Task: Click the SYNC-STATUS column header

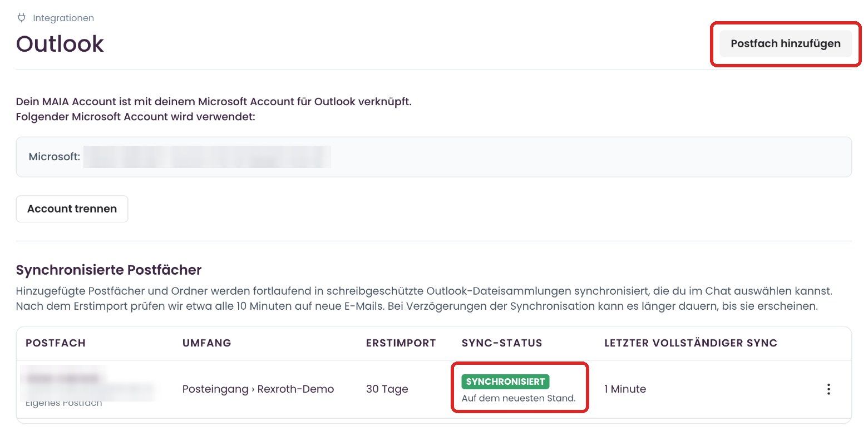Action: (502, 343)
